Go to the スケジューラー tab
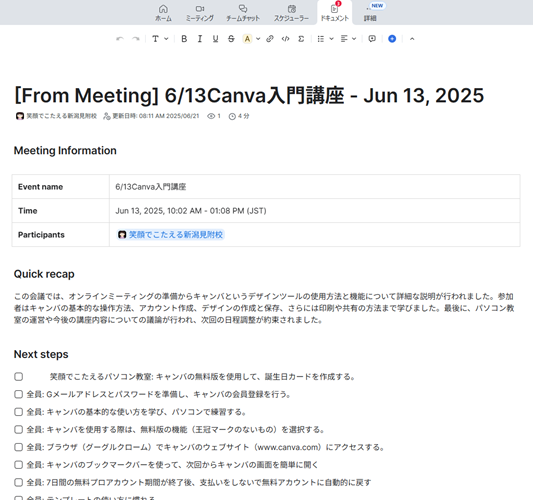533x500 pixels. click(x=291, y=13)
